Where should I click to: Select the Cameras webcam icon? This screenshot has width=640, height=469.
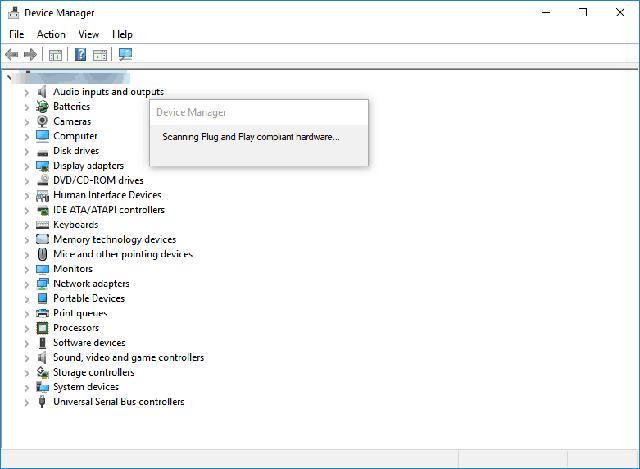[42, 121]
